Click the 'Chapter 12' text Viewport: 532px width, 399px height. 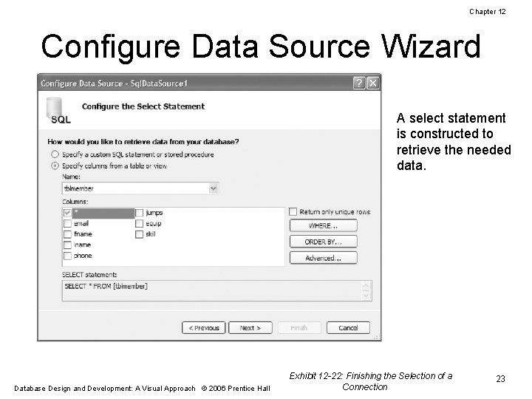[x=488, y=12]
